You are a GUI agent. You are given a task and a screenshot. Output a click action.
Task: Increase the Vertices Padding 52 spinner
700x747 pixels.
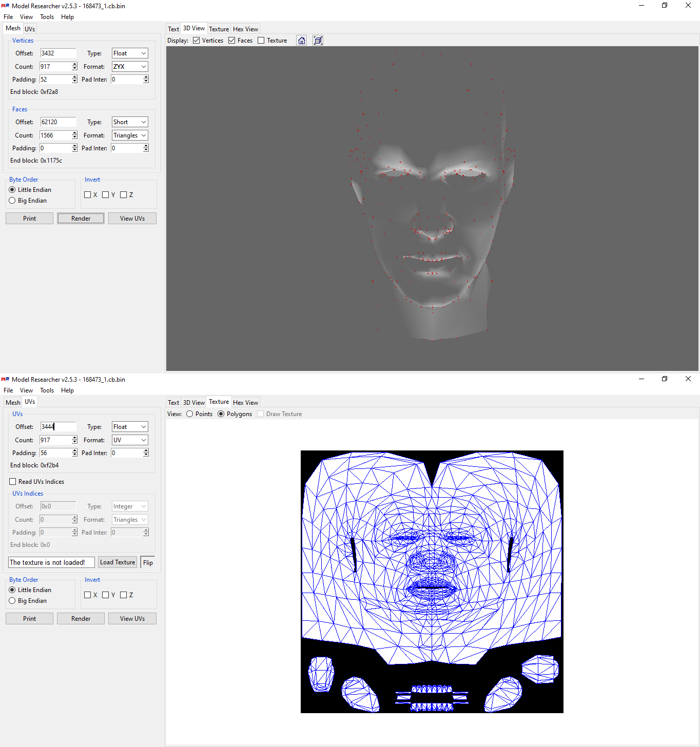(x=75, y=77)
